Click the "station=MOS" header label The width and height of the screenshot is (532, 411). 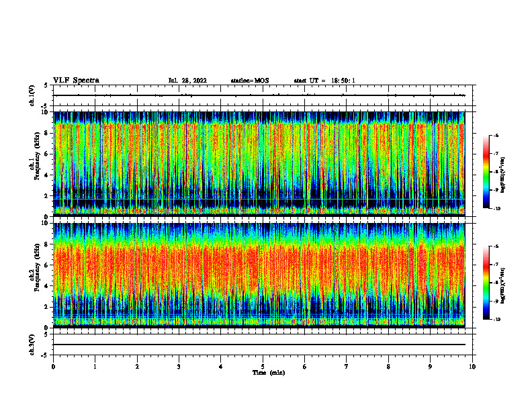(250, 81)
